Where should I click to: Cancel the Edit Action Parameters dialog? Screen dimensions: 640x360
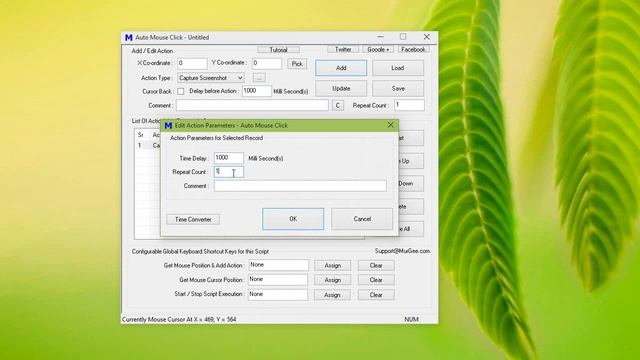pyautogui.click(x=362, y=219)
